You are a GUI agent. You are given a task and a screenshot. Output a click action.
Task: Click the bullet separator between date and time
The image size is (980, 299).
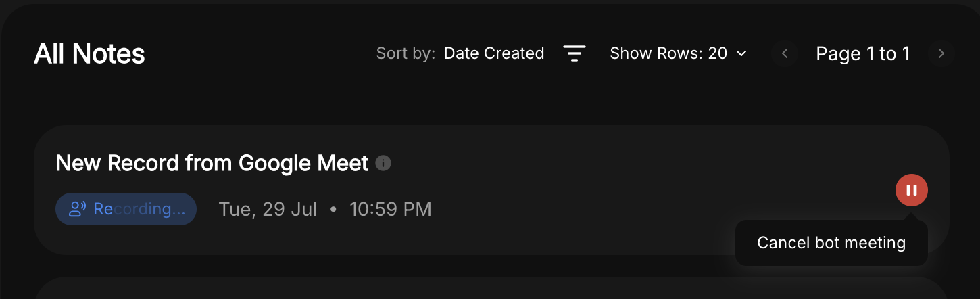point(333,209)
